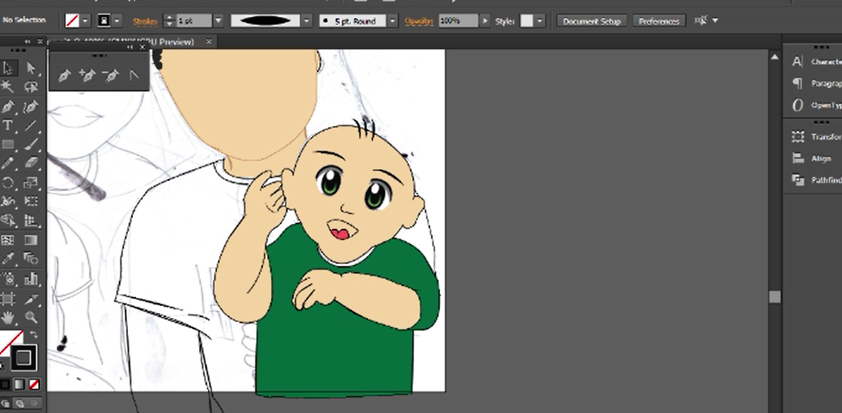Activate the Stroke box in the toolbar
842x413 pixels.
(x=23, y=358)
